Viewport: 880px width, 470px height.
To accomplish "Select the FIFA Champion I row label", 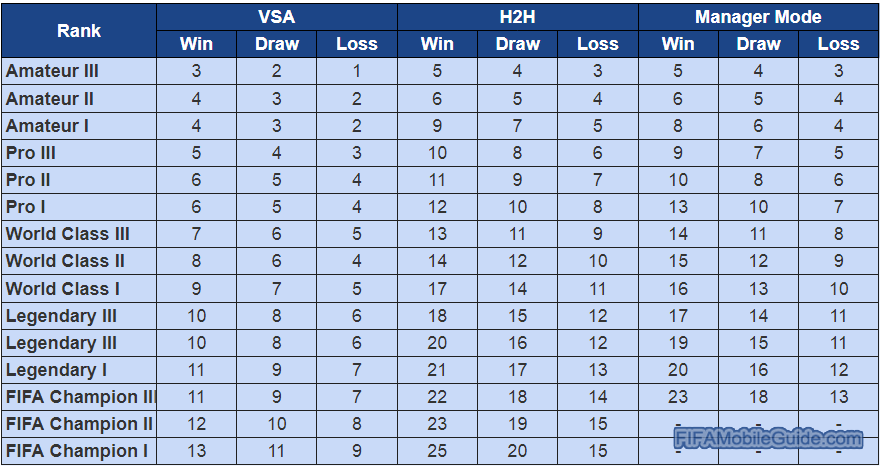I will (79, 451).
